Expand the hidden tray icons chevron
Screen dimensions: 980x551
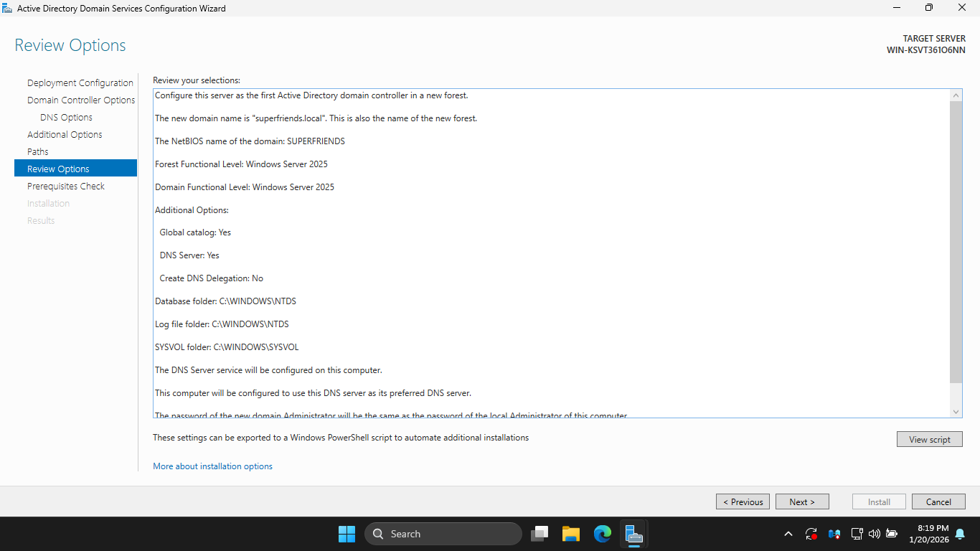788,534
